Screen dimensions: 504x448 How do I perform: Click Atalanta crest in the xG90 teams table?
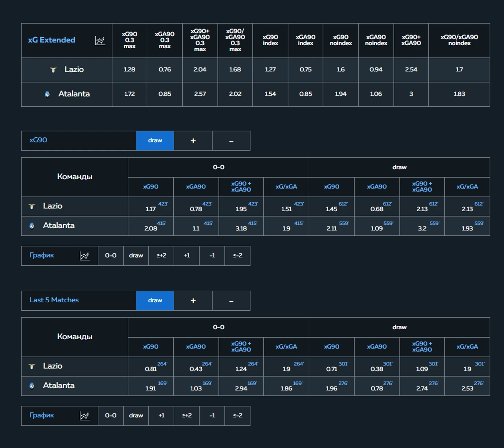(32, 226)
